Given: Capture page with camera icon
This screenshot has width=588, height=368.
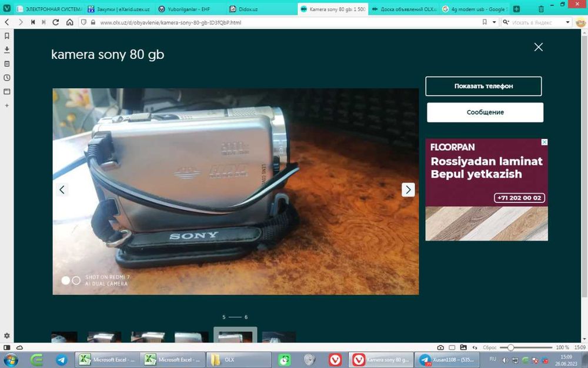Looking at the screenshot, I should (x=440, y=347).
